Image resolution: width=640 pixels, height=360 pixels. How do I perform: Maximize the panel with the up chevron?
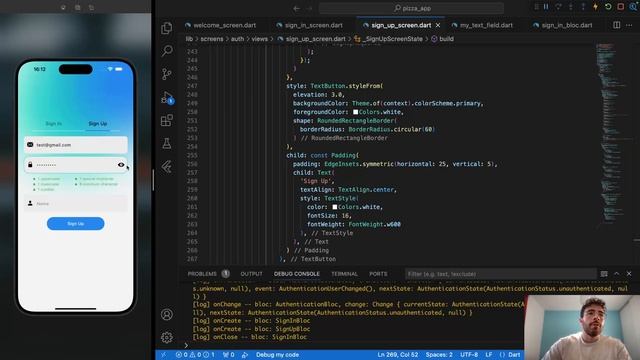[x=617, y=274]
